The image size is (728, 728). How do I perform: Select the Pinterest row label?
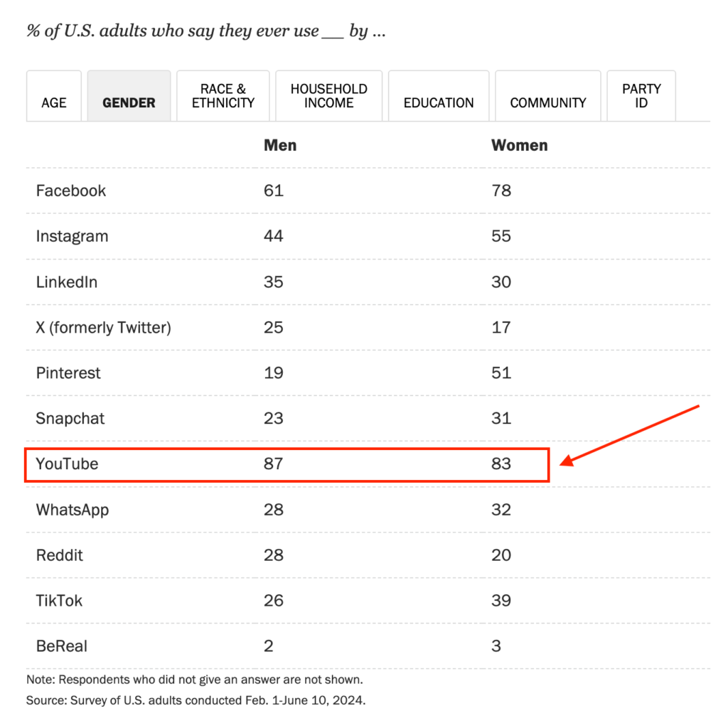tap(68, 373)
